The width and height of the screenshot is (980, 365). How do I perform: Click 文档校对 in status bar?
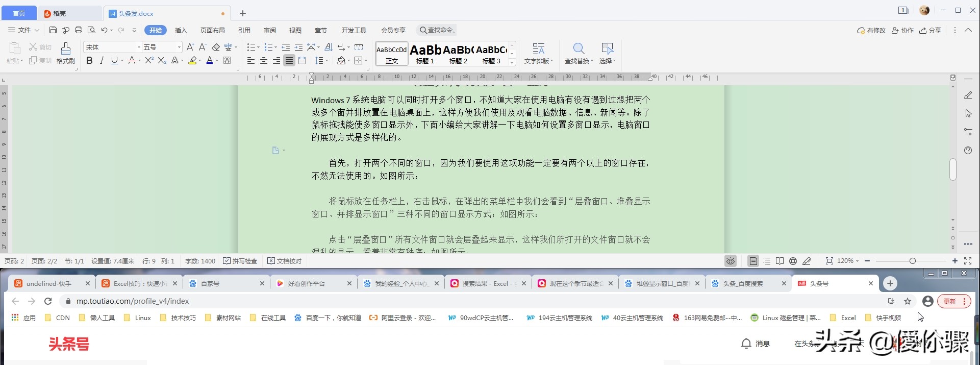(284, 261)
